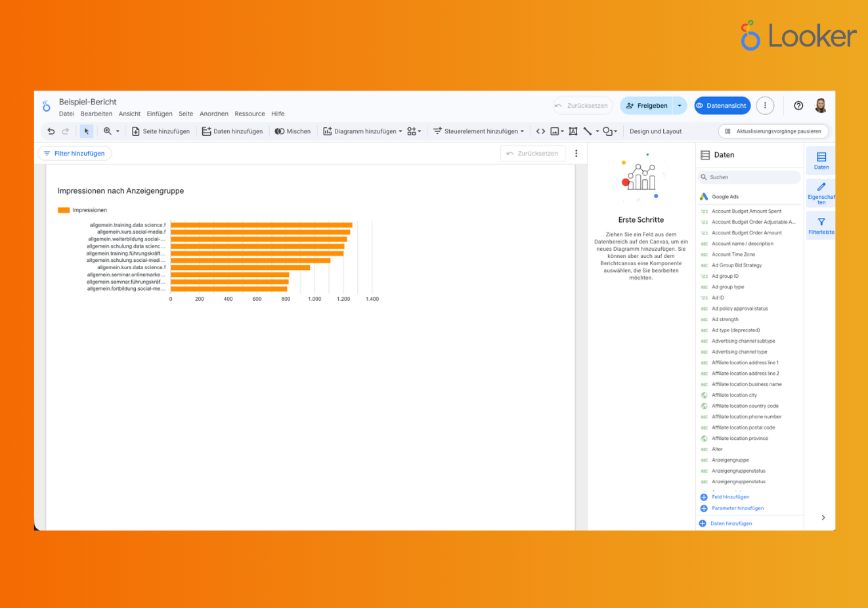Screen dimensions: 868x608
Task: Select the line drawing tool
Action: coord(588,131)
